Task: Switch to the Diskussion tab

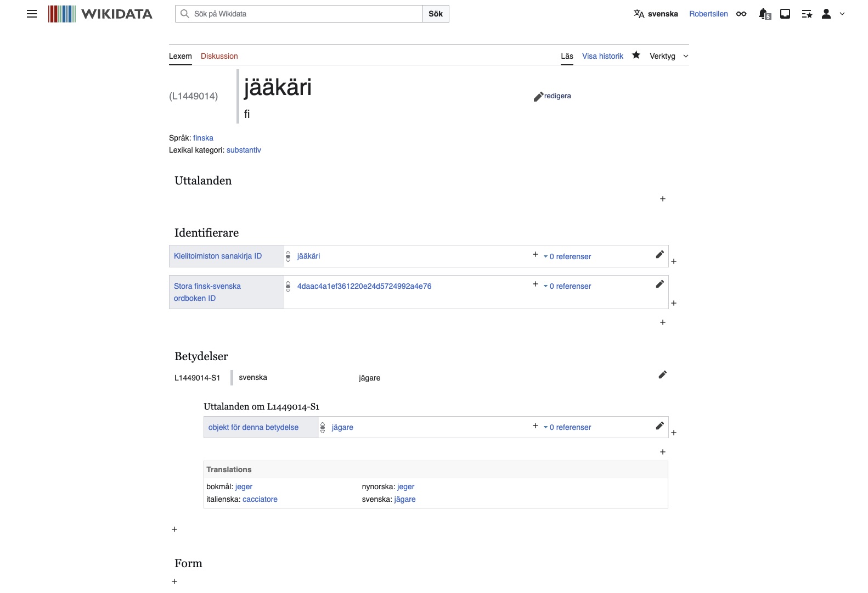Action: (219, 56)
